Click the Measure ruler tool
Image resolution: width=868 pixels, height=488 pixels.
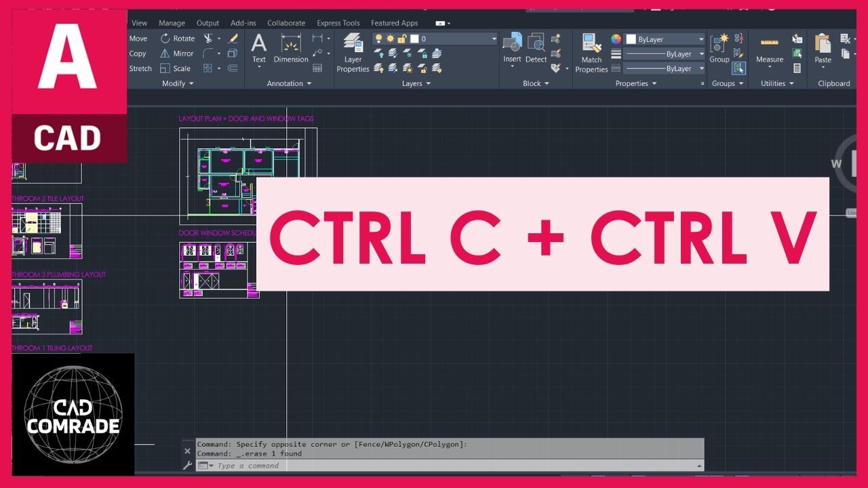[770, 49]
